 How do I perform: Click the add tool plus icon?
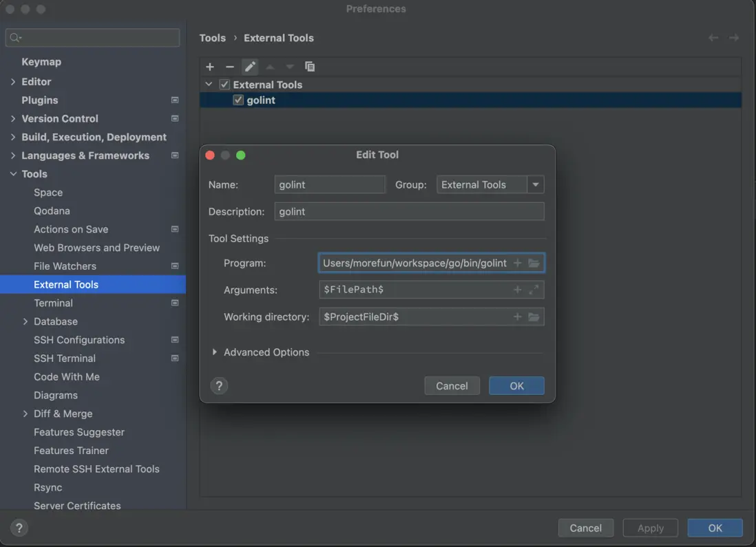tap(210, 67)
